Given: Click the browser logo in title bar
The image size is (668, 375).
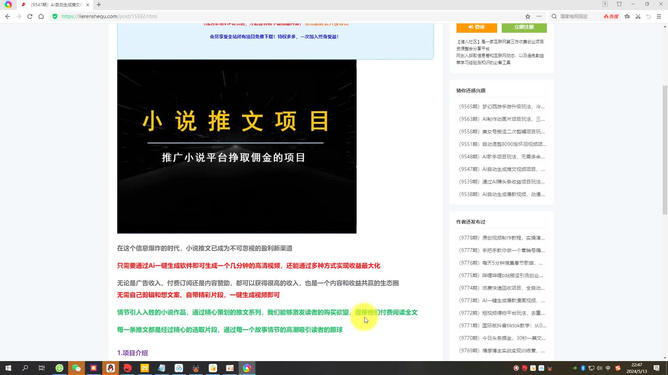Looking at the screenshot, I should click(8, 5).
